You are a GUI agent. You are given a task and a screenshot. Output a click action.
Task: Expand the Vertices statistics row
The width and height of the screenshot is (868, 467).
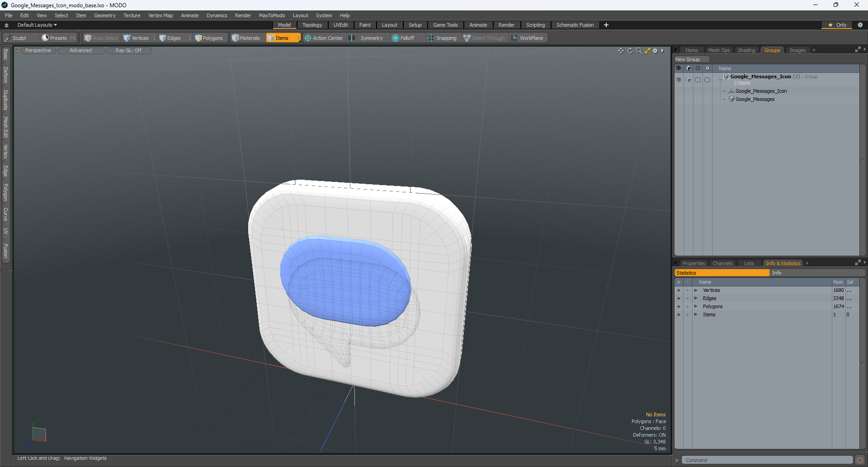(696, 290)
